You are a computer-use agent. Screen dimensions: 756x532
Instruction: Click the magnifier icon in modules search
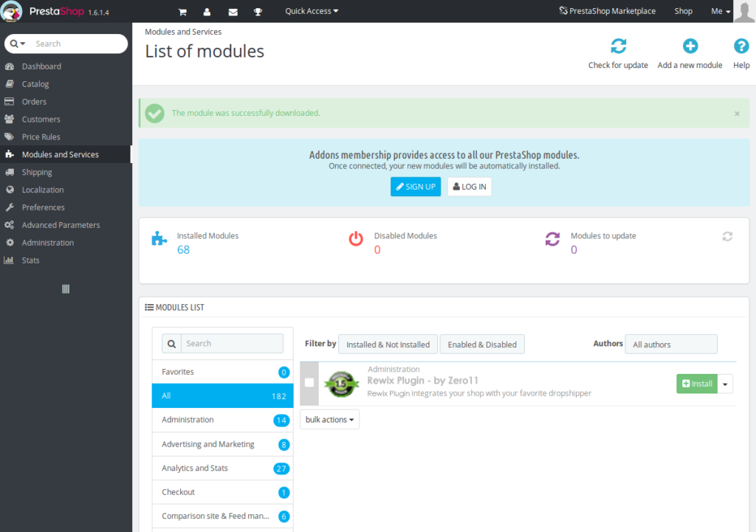coord(171,344)
